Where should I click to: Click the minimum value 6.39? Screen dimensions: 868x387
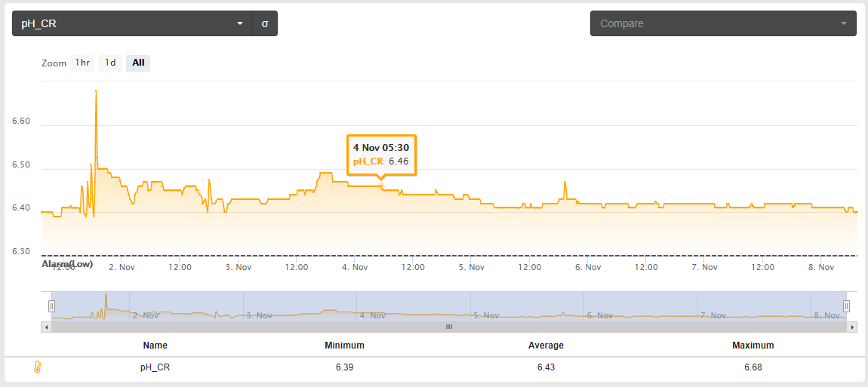[x=344, y=367]
